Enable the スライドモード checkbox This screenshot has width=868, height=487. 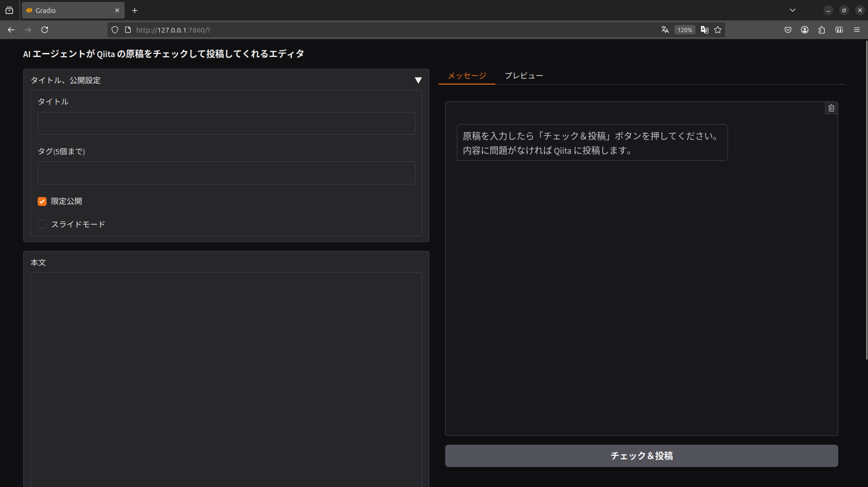coord(42,224)
